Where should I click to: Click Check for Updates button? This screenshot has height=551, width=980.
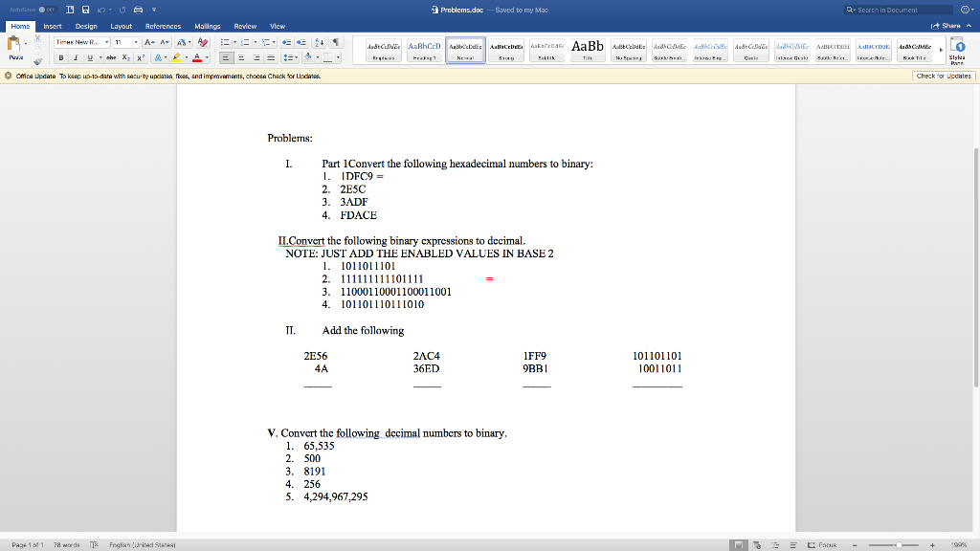pos(944,76)
